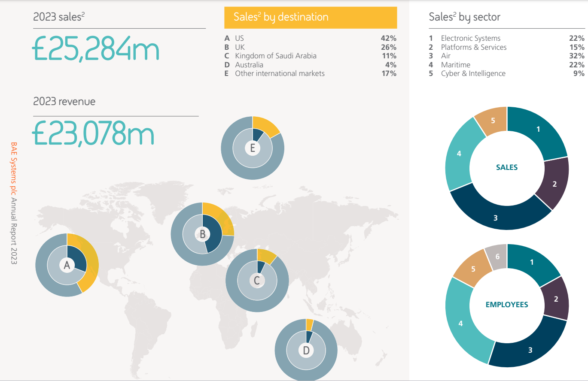Click the EMPLOYEES donut chart center label
Image resolution: width=588 pixels, height=381 pixels.
pos(507,305)
